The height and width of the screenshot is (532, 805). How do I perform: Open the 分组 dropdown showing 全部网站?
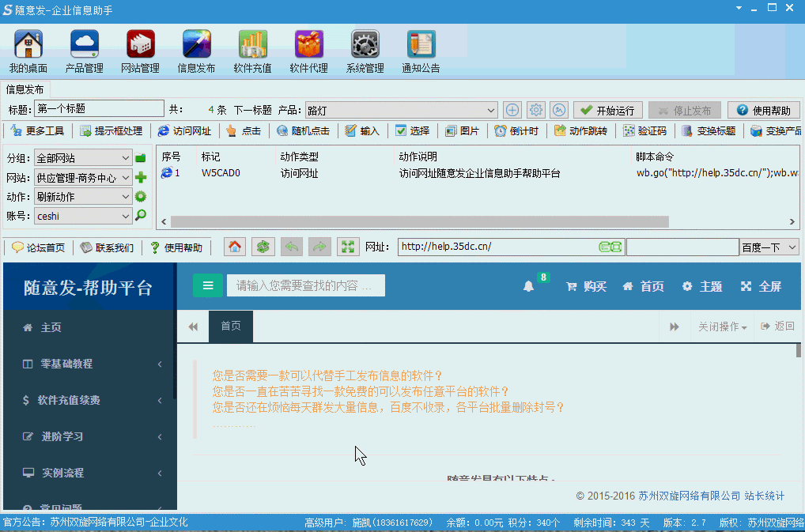click(x=83, y=158)
